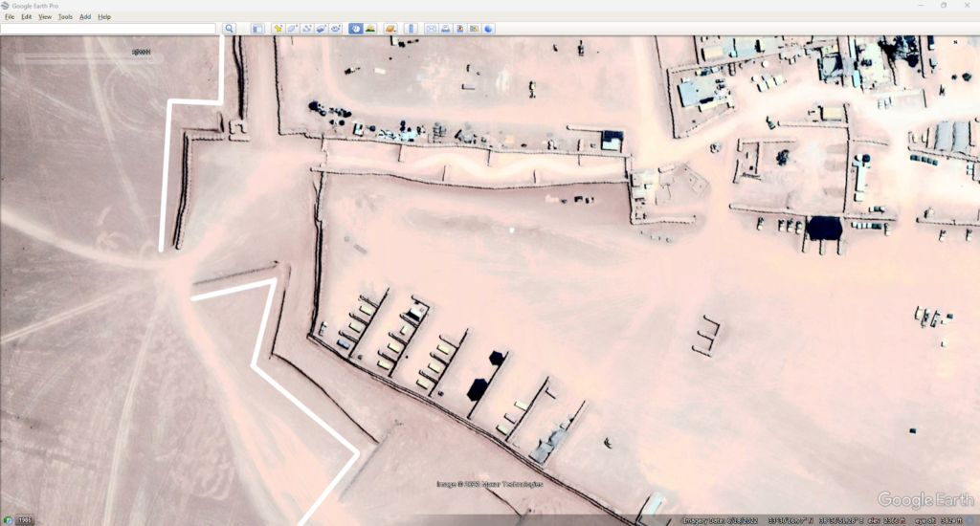Click the print icon in toolbar
Image resolution: width=980 pixels, height=526 pixels.
point(445,29)
